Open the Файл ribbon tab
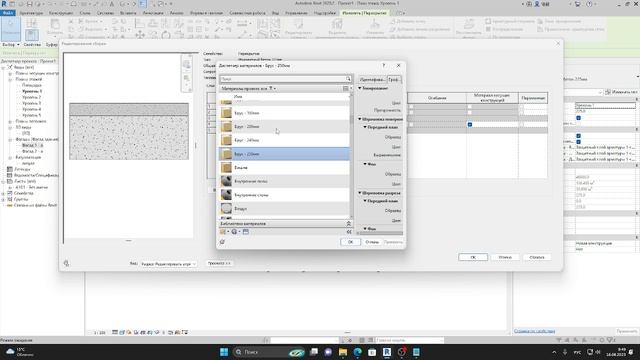Image resolution: width=640 pixels, height=360 pixels. [8, 13]
